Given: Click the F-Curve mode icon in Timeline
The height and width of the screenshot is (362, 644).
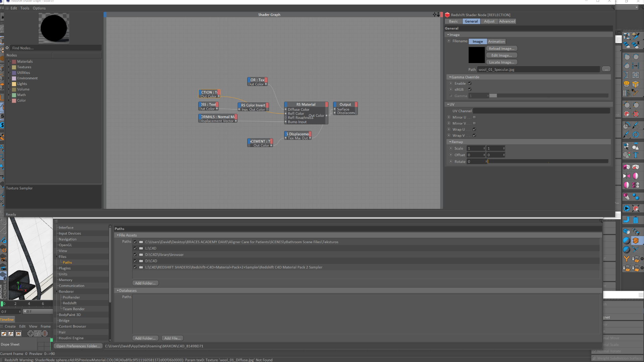Looking at the screenshot, I should pos(11,333).
